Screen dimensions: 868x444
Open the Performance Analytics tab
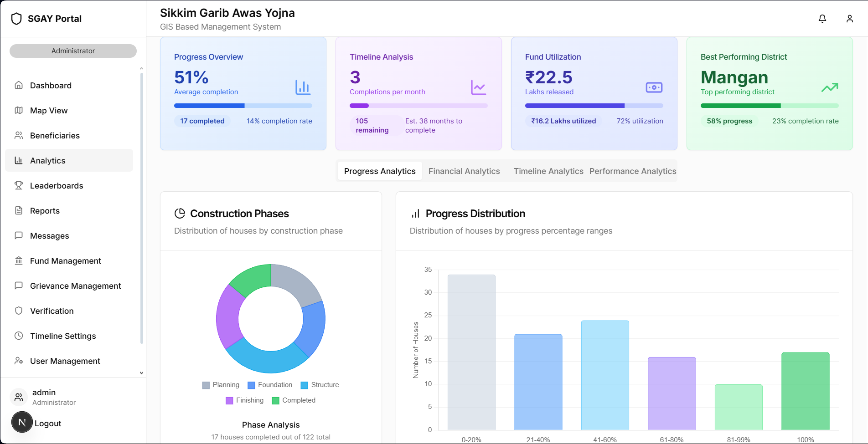(633, 171)
